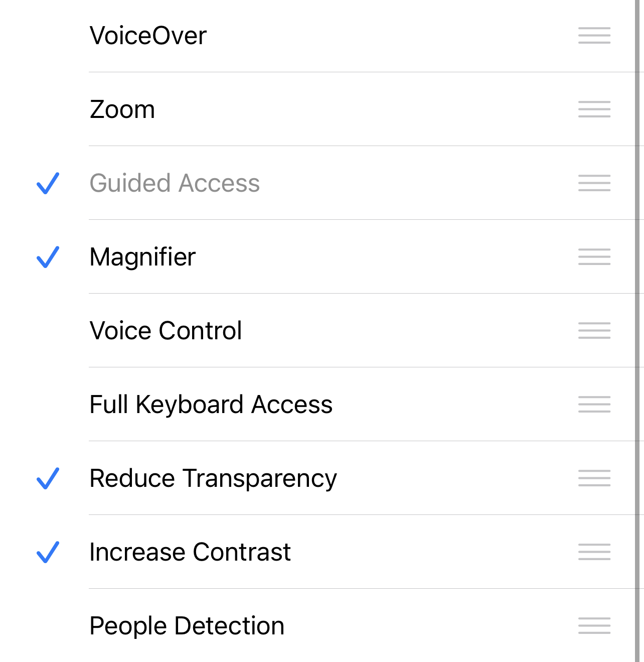Tap the Reduce Transparency reorder handle

pyautogui.click(x=594, y=478)
